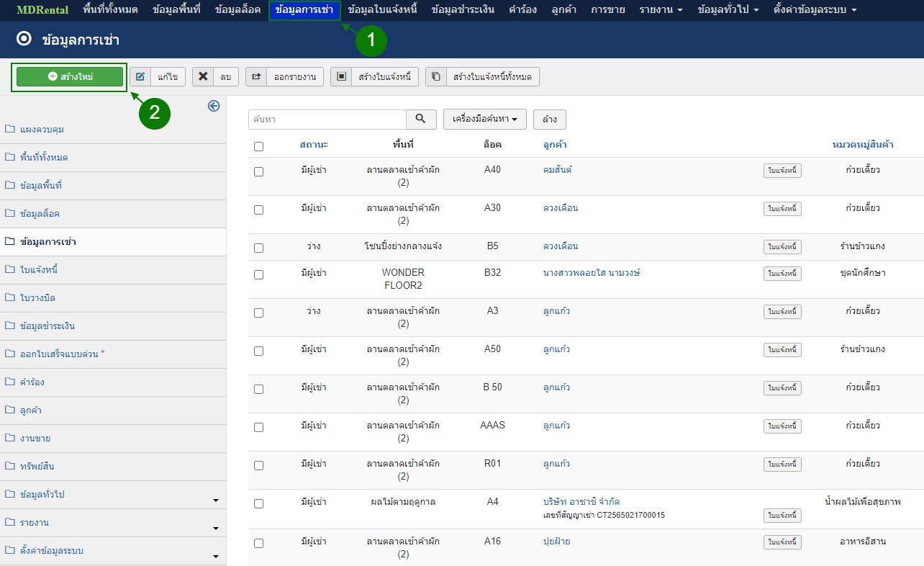Screen dimensions: 924x566
Task: Click the folder icon next to งานขาย
Action: (10, 439)
